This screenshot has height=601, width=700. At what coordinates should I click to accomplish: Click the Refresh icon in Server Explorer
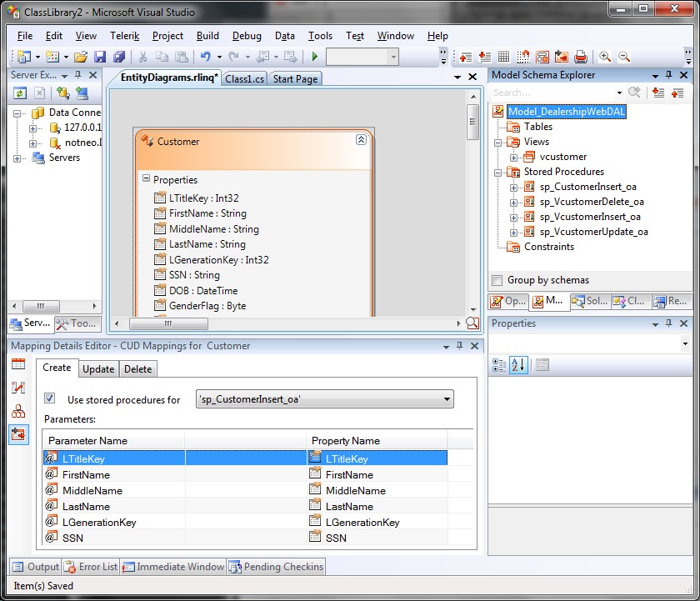pyautogui.click(x=19, y=93)
